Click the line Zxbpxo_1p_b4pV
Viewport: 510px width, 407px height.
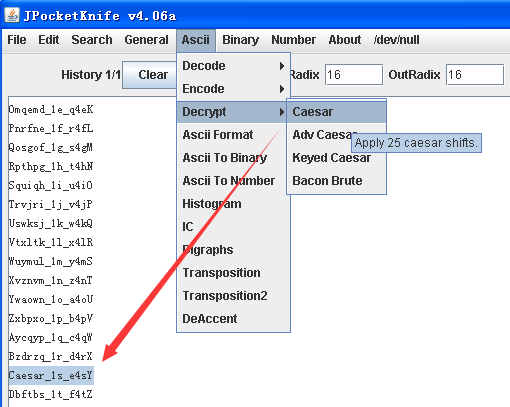[51, 319]
